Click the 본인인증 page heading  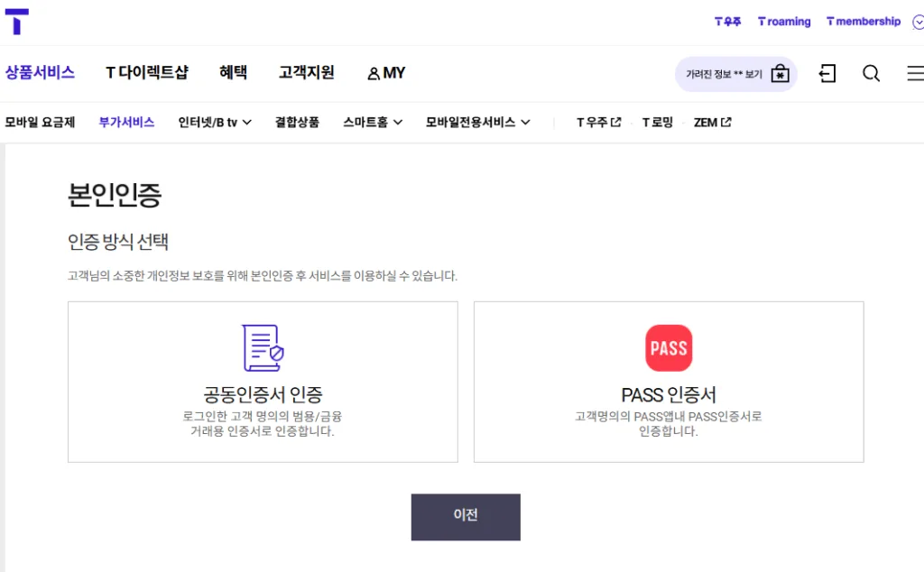click(x=115, y=195)
